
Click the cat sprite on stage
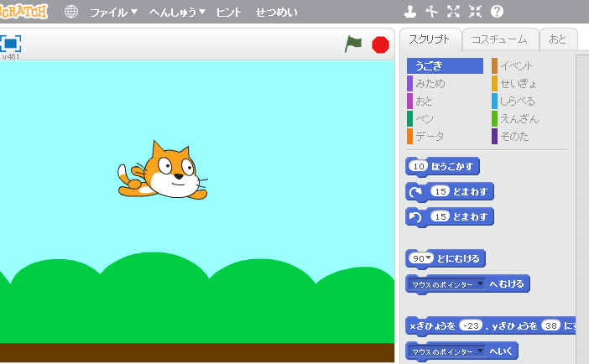pos(163,170)
